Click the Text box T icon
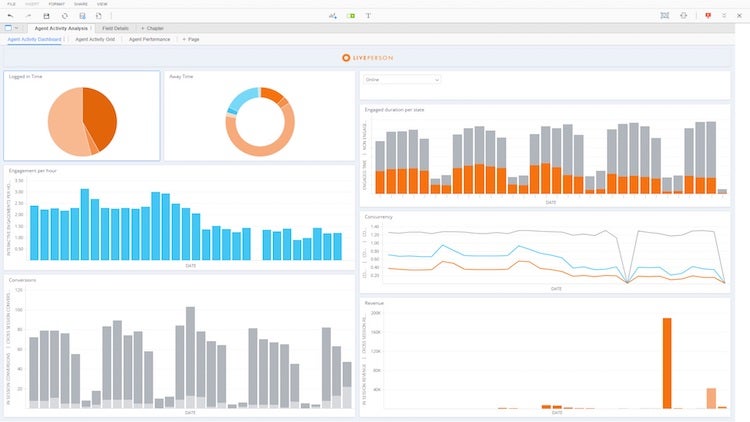 pos(368,16)
